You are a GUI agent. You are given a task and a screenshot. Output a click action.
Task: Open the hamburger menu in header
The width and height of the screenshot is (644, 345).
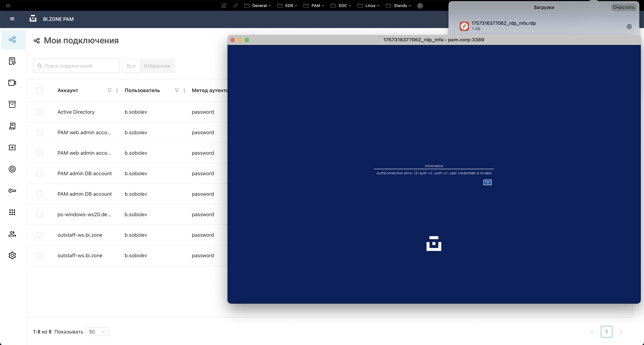12,19
